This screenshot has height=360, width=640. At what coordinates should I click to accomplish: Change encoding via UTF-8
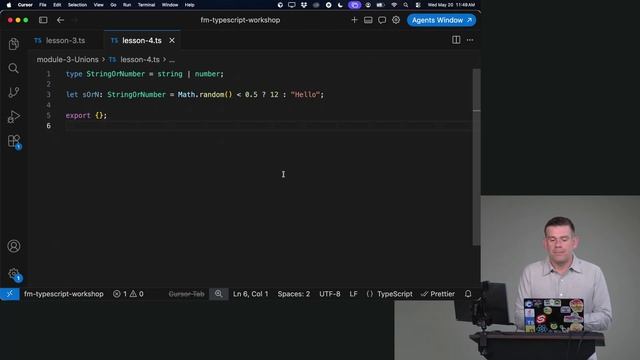(330, 294)
